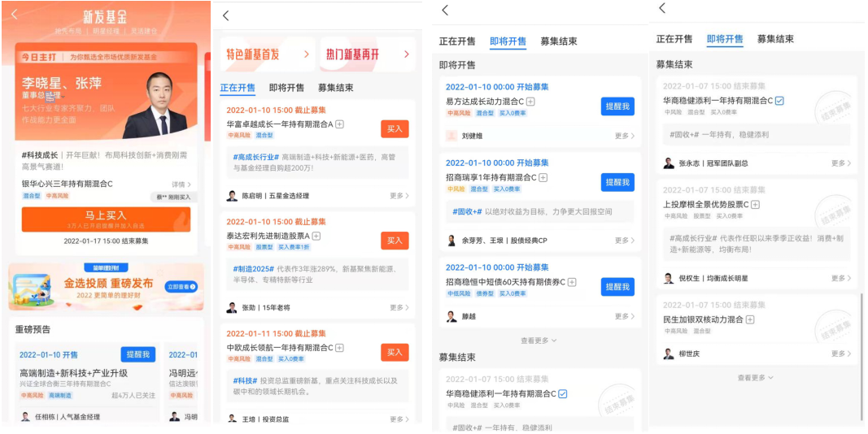Tap 立即查看 on 金选投顾 banner

pos(181,286)
